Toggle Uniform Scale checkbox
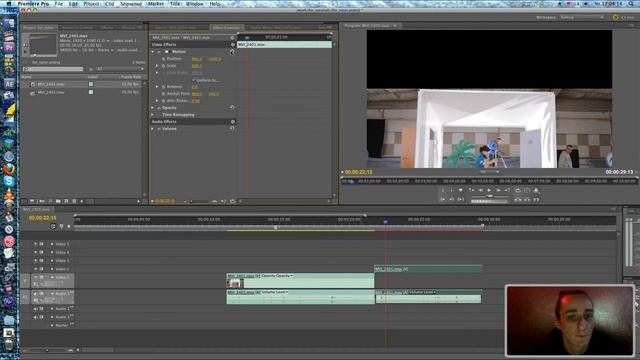 pyautogui.click(x=194, y=80)
